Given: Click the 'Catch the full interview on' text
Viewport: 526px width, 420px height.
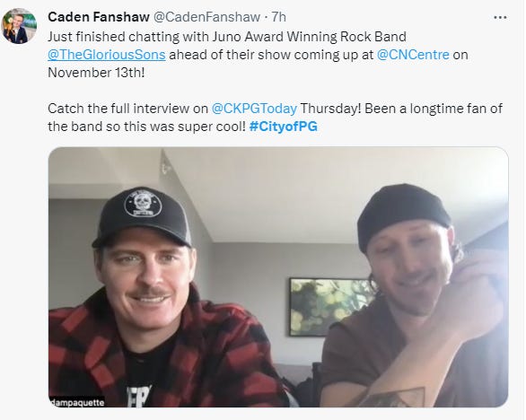Looking at the screenshot, I should click(127, 109).
